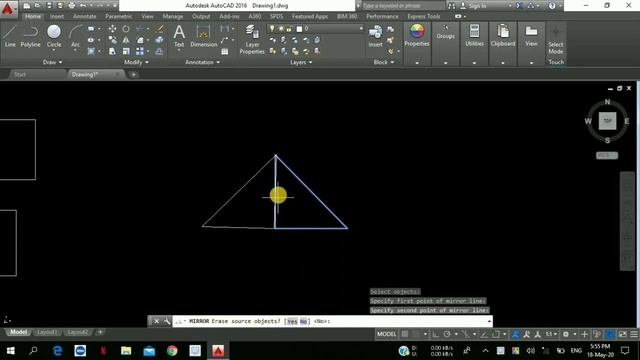Toggle the layer lock padlock icon
The height and width of the screenshot is (360, 640).
pyautogui.click(x=289, y=29)
